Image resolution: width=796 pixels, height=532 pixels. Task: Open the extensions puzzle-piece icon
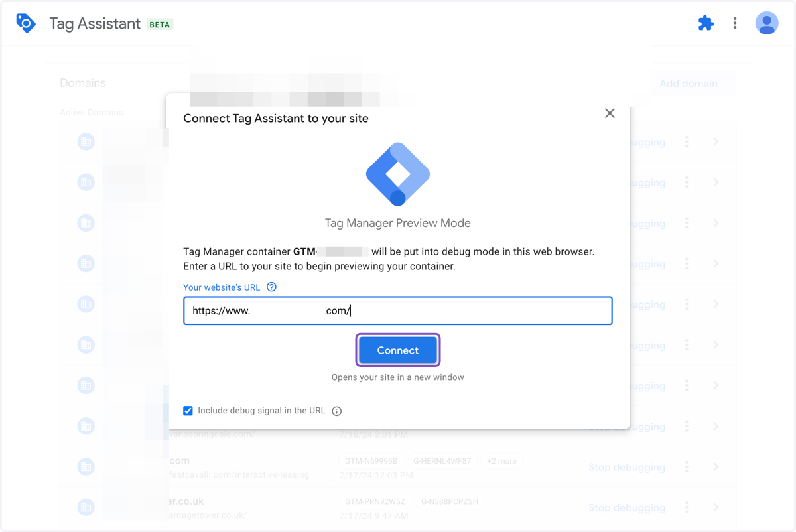coord(706,23)
